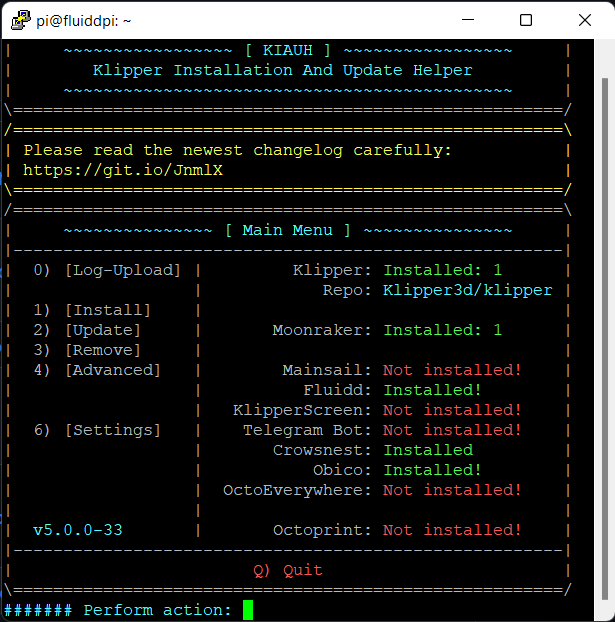
Task: Click the 'Repo:' label
Action: 347,290
